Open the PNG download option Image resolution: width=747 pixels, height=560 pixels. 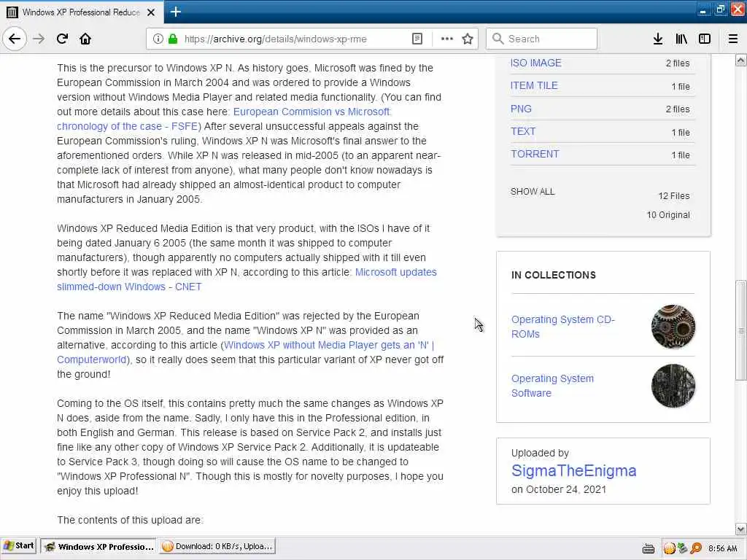(x=521, y=109)
